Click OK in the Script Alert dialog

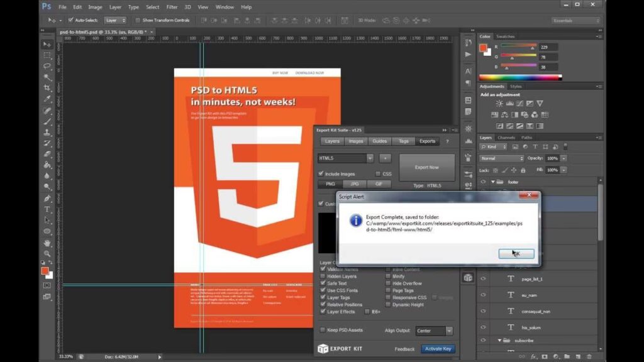tap(516, 253)
